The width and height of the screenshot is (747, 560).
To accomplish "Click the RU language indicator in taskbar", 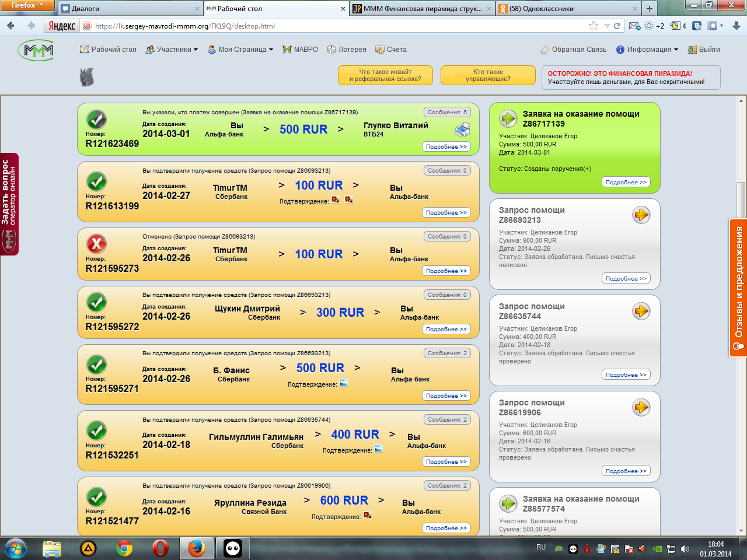I will click(541, 547).
